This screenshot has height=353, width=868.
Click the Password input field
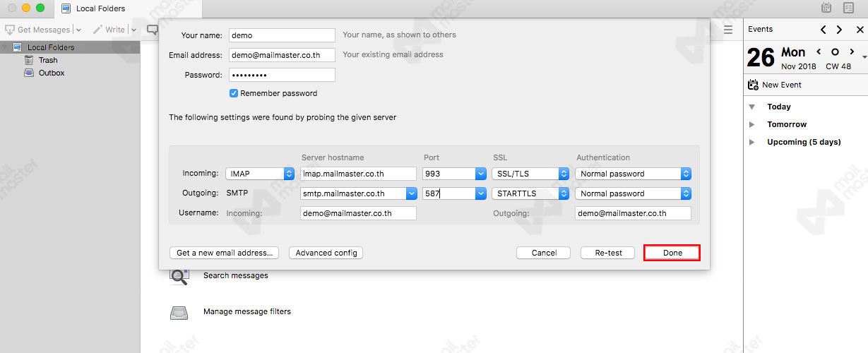[x=282, y=75]
